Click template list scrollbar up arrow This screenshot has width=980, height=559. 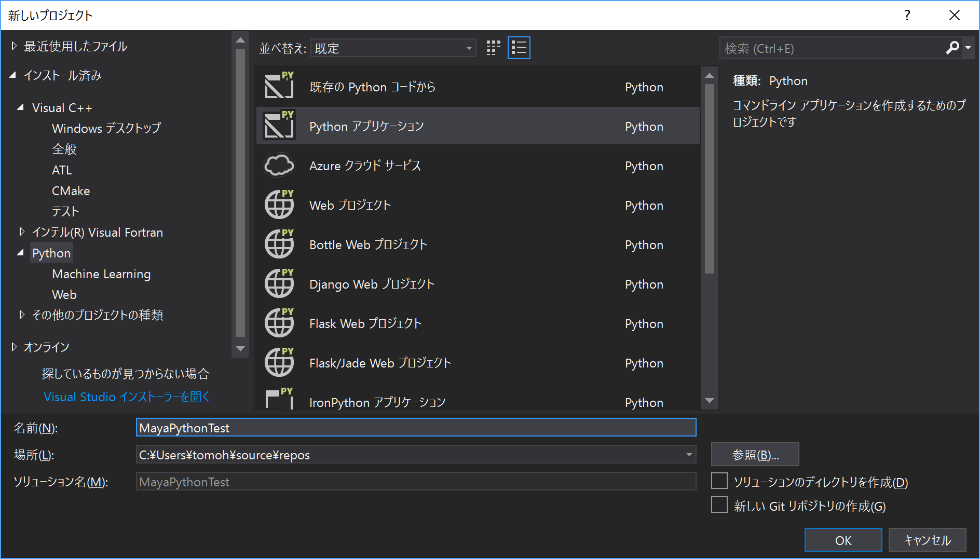(710, 76)
